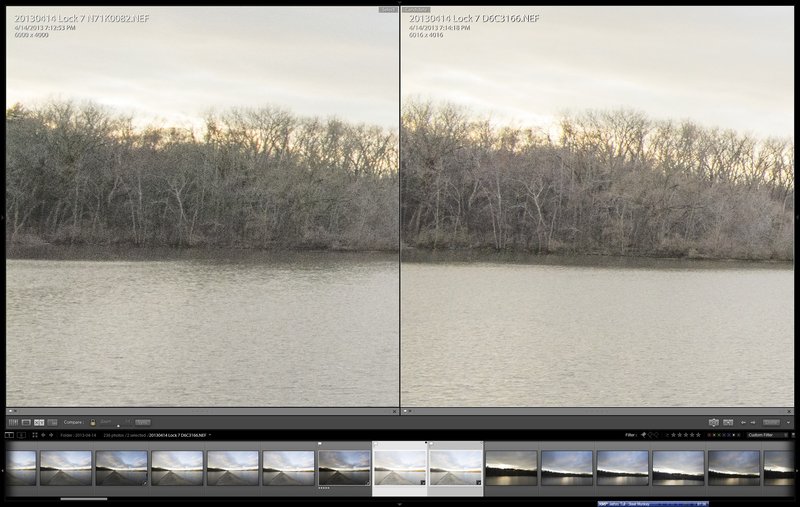Select next photo arrow in Compare toolbar
The width and height of the screenshot is (800, 507).
point(753,422)
